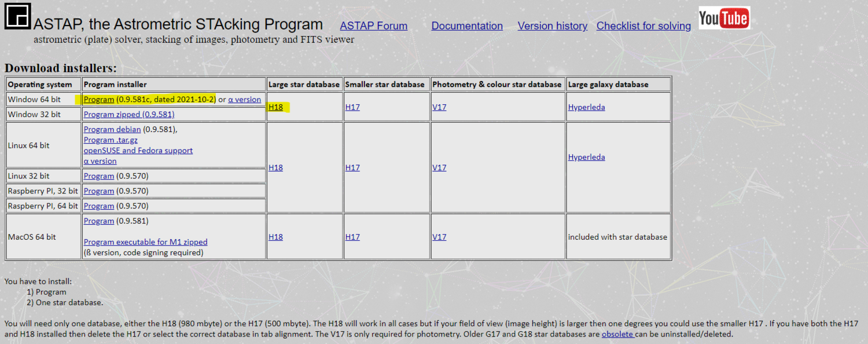Download V17 database in the MacOS row
This screenshot has width=868, height=344.
439,237
